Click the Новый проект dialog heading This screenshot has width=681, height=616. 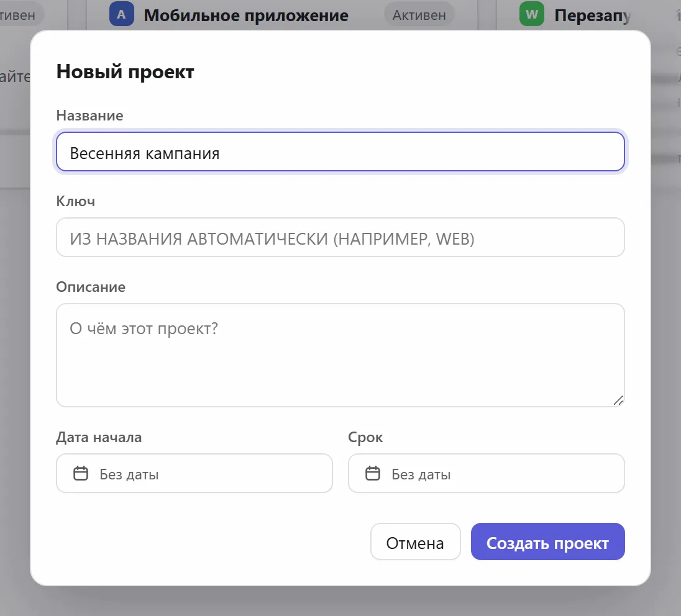pos(125,71)
